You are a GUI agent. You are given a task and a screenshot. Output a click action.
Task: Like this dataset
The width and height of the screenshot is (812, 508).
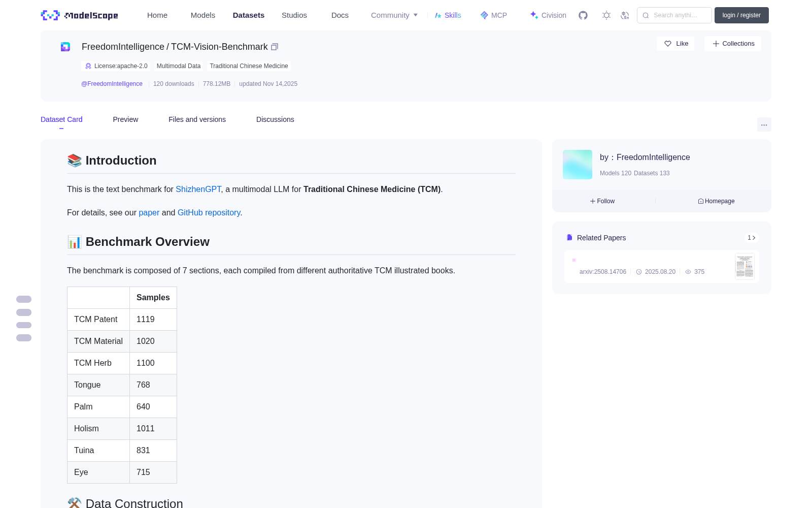click(675, 44)
